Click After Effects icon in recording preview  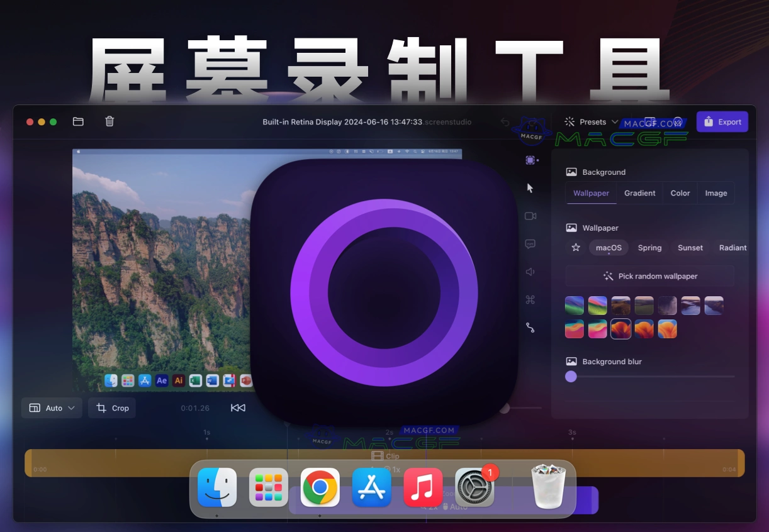162,380
